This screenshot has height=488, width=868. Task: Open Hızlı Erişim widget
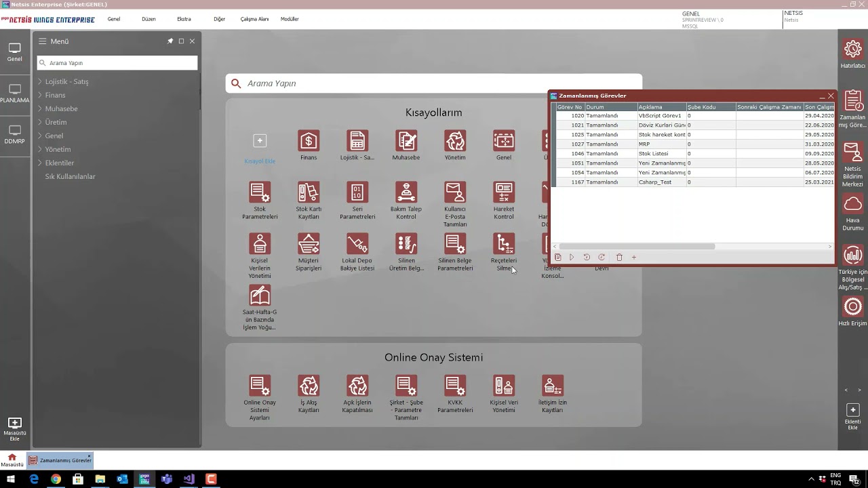point(853,307)
